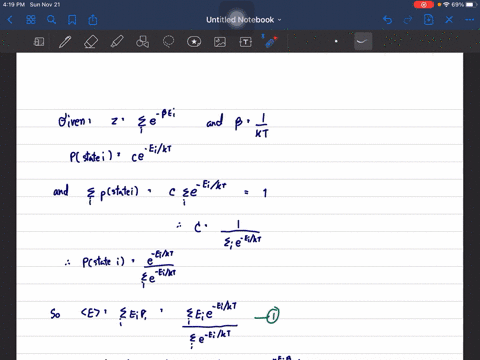Undo the last stroke

point(387,20)
